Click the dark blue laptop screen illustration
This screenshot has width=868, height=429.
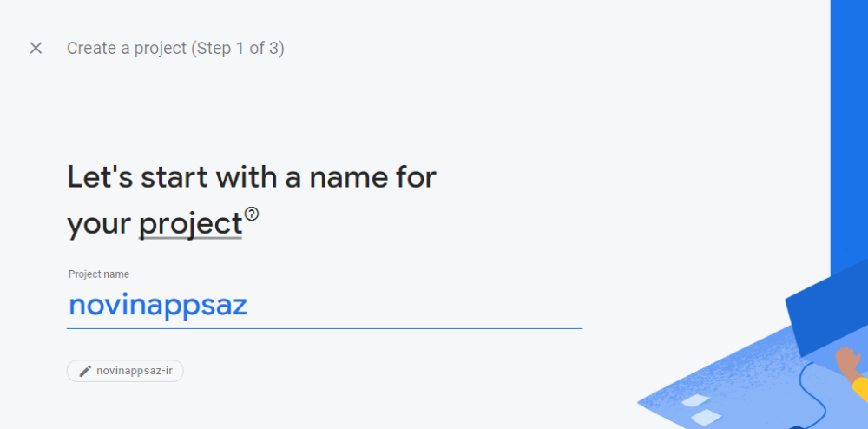(826, 309)
